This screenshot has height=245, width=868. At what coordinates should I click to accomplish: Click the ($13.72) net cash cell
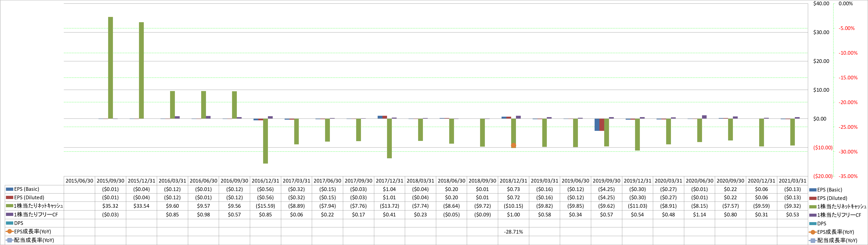(x=390, y=206)
